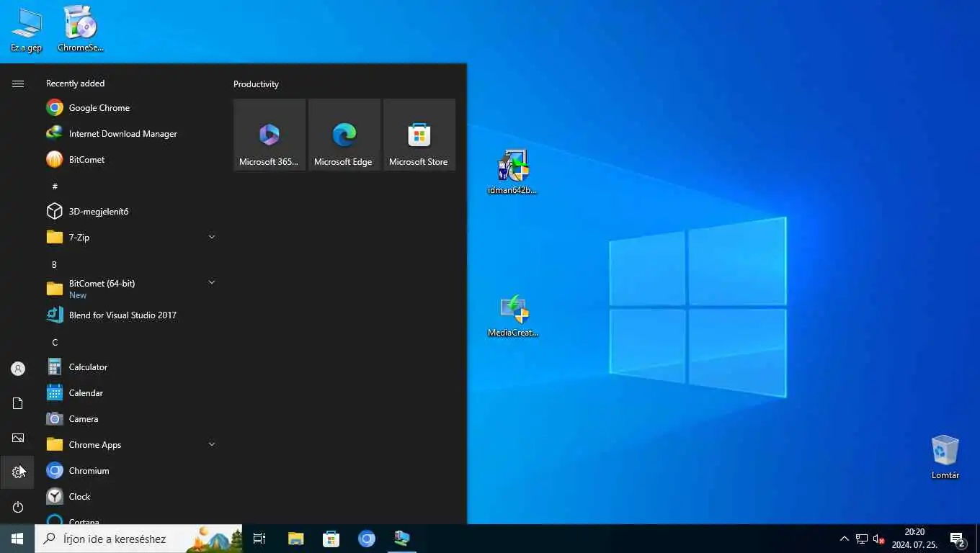Launch Calculator app
Screen dimensions: 980x553
130,367
